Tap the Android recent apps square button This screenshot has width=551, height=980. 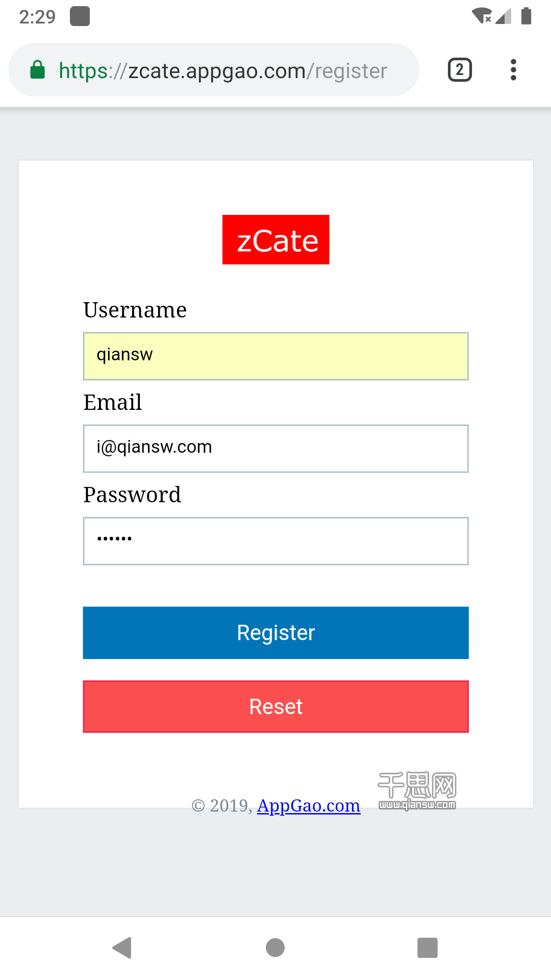[428, 948]
